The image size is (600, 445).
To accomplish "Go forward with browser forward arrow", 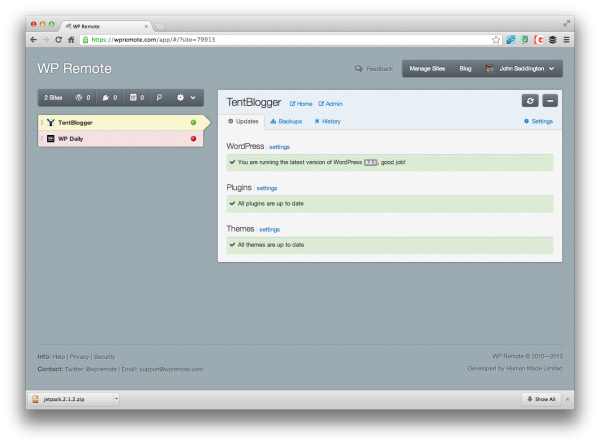I will click(x=46, y=39).
